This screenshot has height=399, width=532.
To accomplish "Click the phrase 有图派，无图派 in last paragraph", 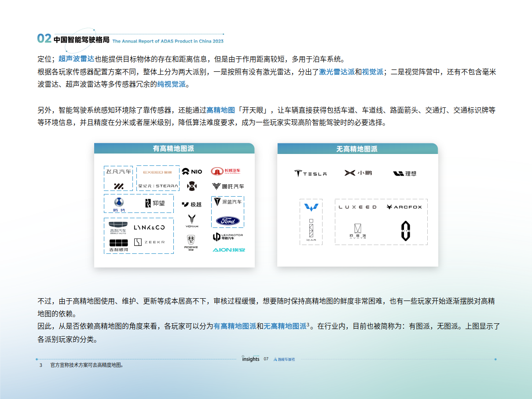I will [434, 326].
